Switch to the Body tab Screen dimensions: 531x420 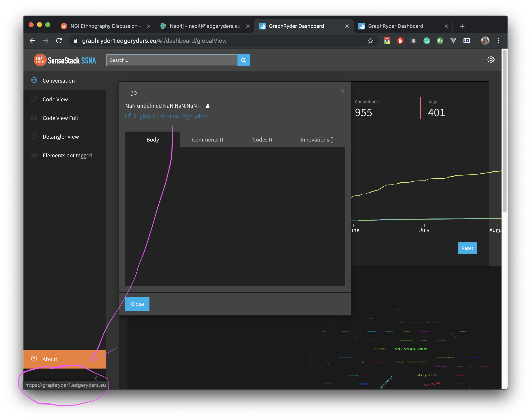click(153, 139)
